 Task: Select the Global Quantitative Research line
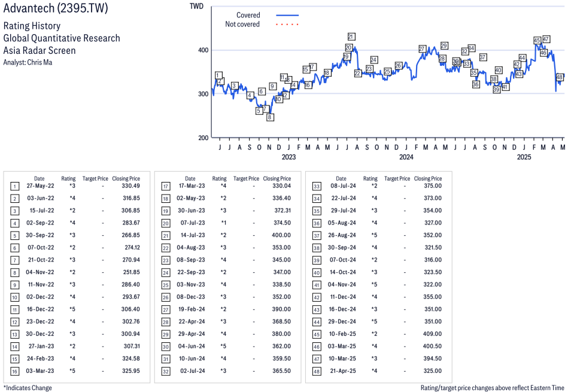click(62, 38)
